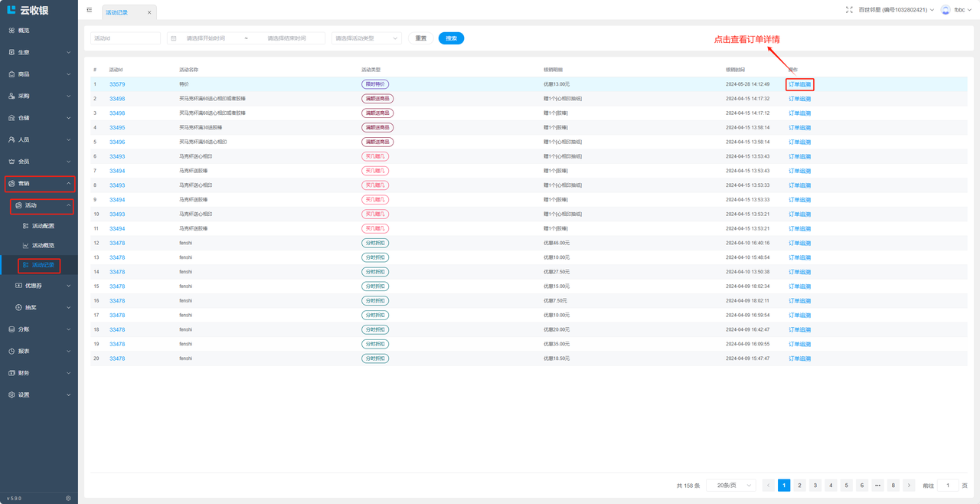This screenshot has height=504, width=980.
Task: Close the 活动记录 tab
Action: pos(149,12)
